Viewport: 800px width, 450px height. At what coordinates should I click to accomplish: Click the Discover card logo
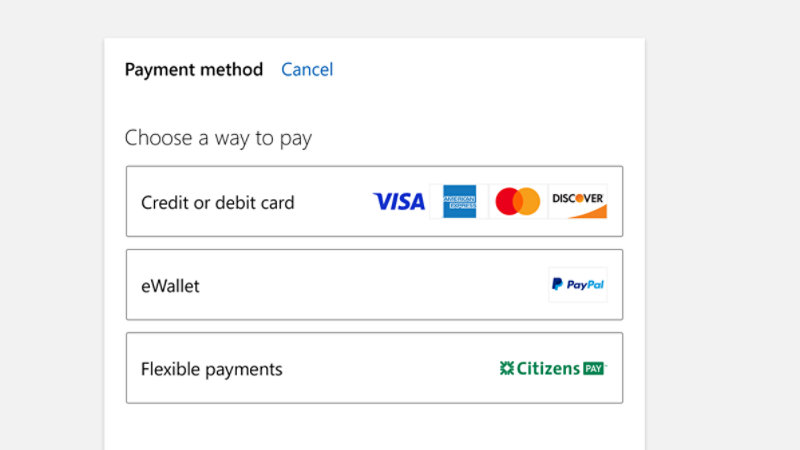point(578,201)
